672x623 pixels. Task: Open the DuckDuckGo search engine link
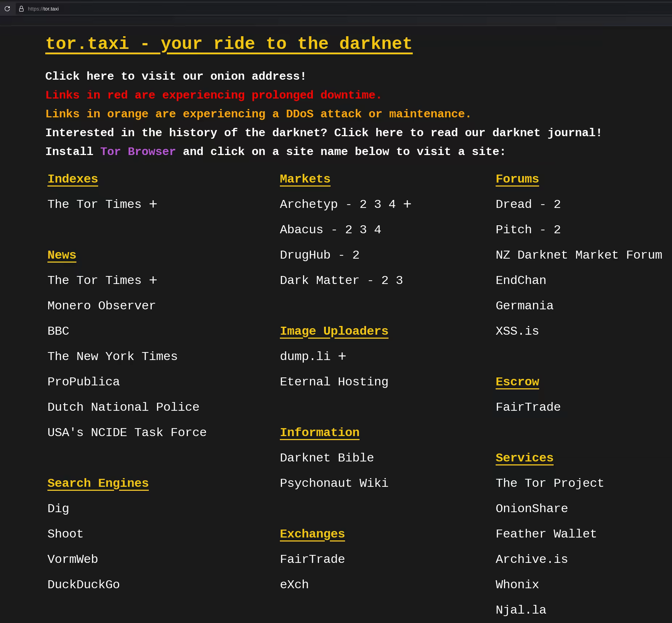click(83, 585)
